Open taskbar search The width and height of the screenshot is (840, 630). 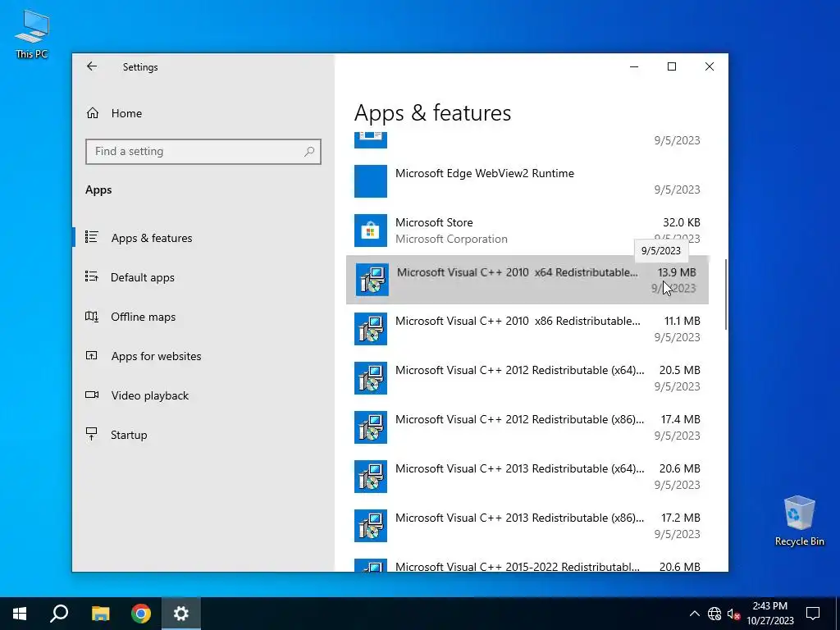tap(59, 614)
